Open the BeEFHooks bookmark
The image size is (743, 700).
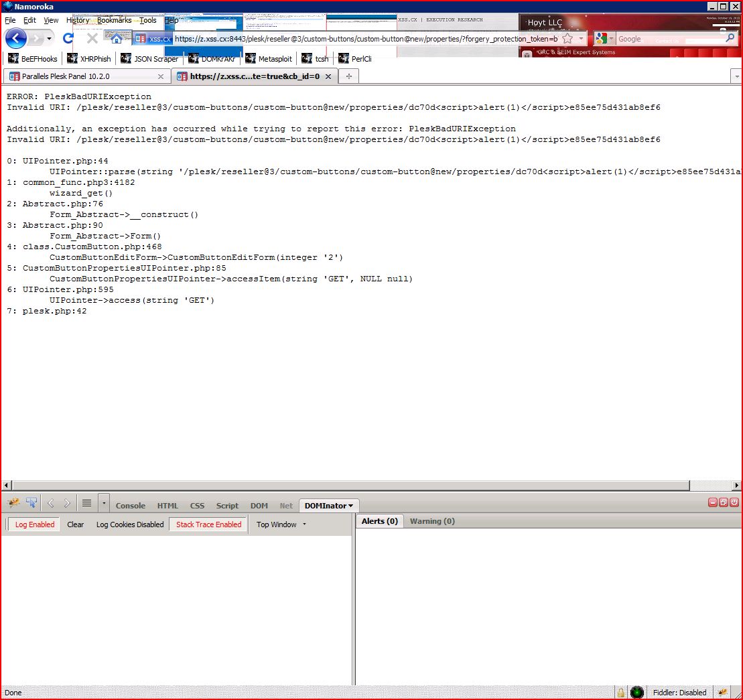pos(32,59)
